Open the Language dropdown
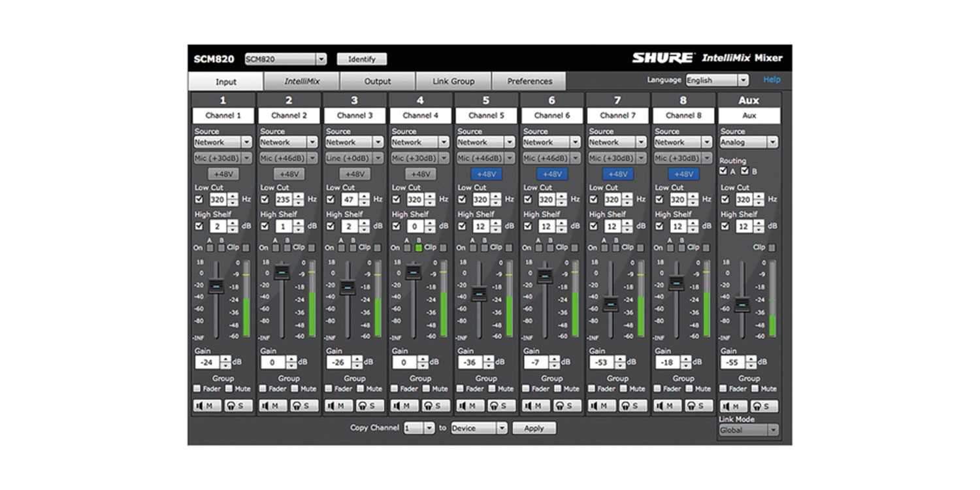980x490 pixels. (x=717, y=80)
